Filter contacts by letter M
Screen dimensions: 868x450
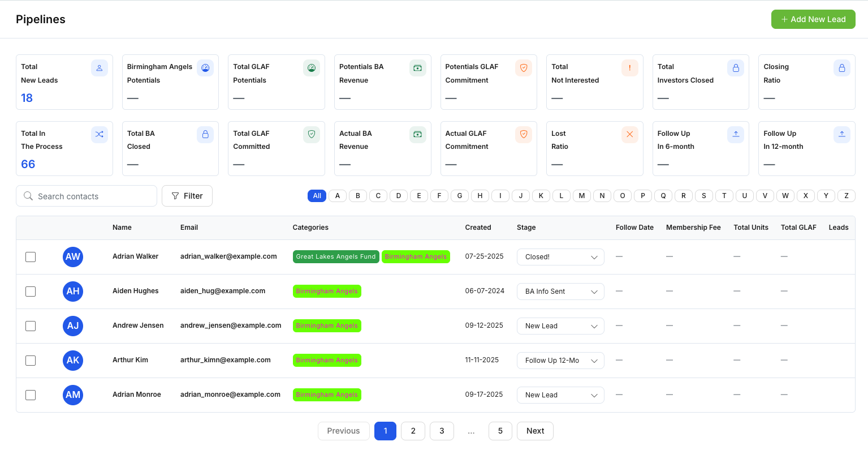pyautogui.click(x=581, y=196)
